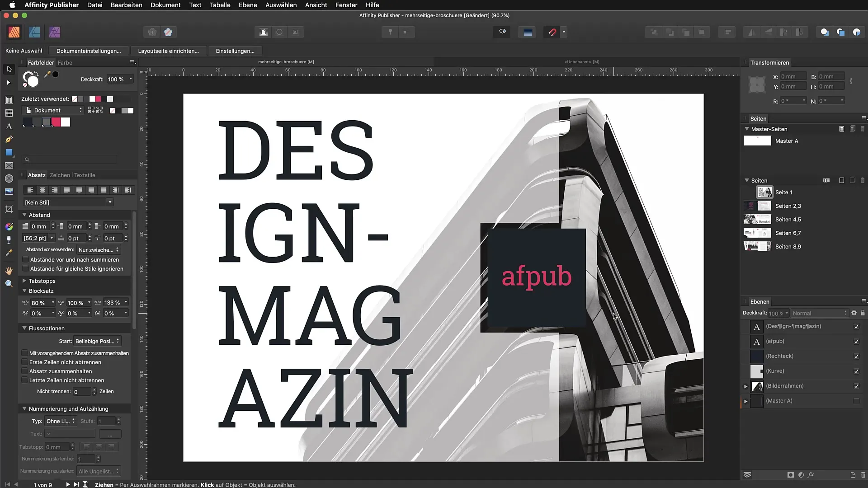
Task: Click Layoutseite einrichten... button
Action: click(x=168, y=51)
